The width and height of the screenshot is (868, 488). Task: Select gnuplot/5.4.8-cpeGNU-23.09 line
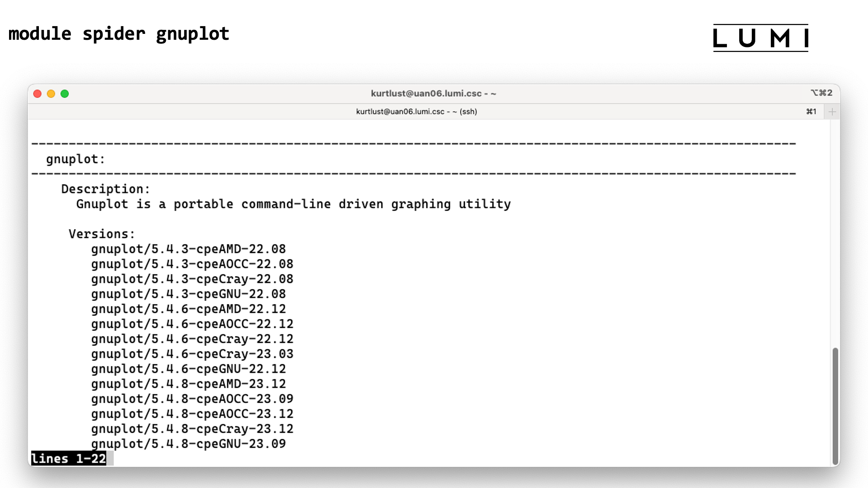pos(189,444)
